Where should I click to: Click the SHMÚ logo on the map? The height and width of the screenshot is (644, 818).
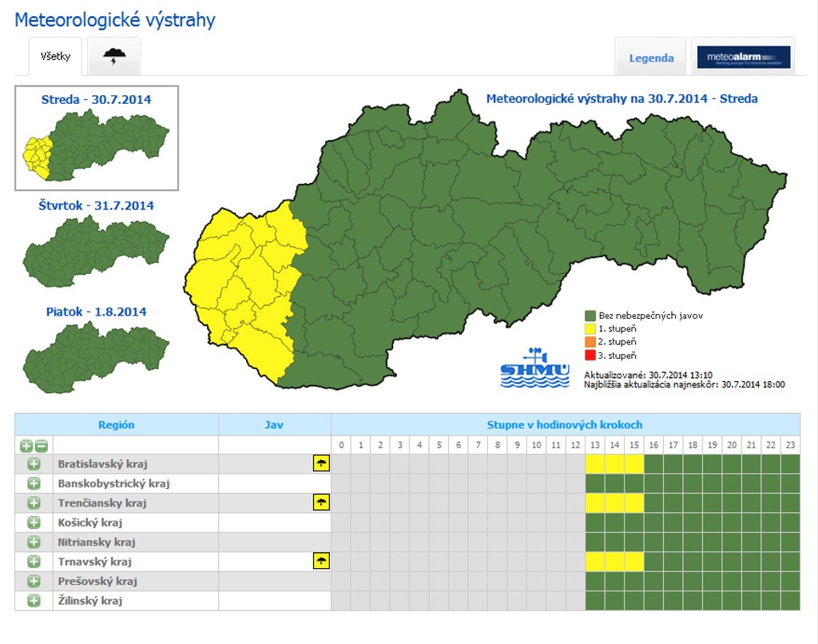coord(534,368)
